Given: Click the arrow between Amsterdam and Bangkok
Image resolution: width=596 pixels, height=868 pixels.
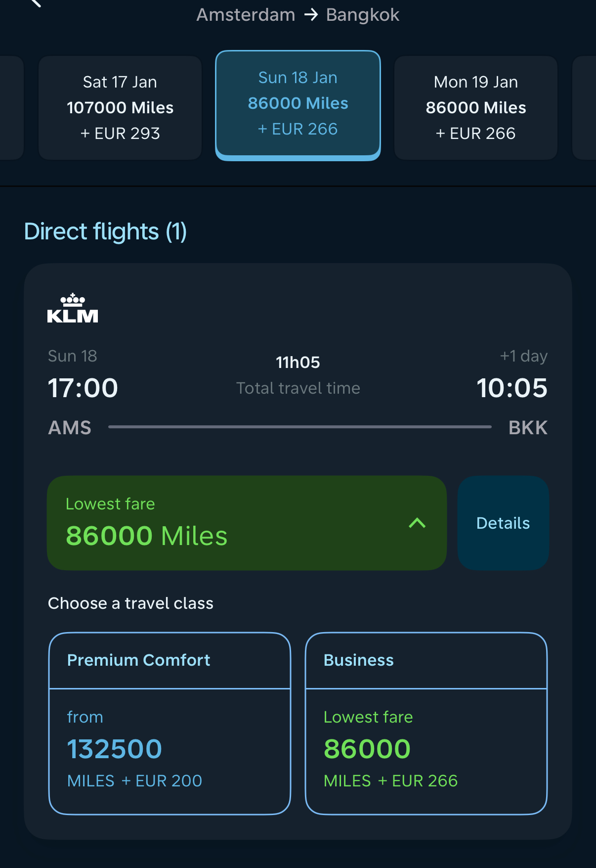Looking at the screenshot, I should pos(311,15).
